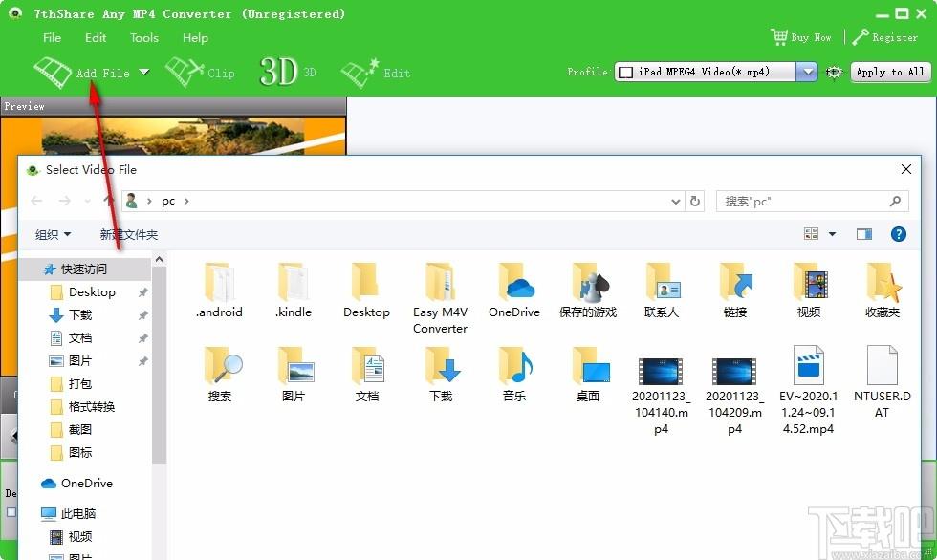Expand the Profile format dropdown
Viewport: 937px width, 560px height.
(x=807, y=73)
